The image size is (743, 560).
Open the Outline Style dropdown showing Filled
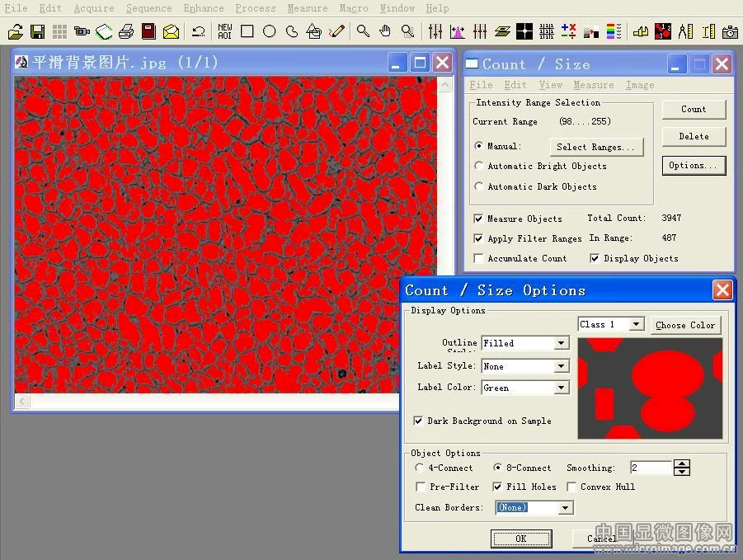(562, 342)
